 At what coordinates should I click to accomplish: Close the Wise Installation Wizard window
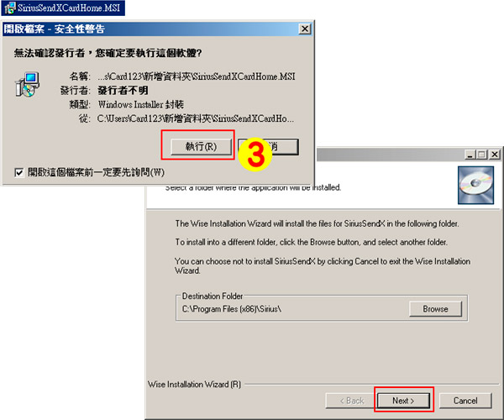(495, 155)
